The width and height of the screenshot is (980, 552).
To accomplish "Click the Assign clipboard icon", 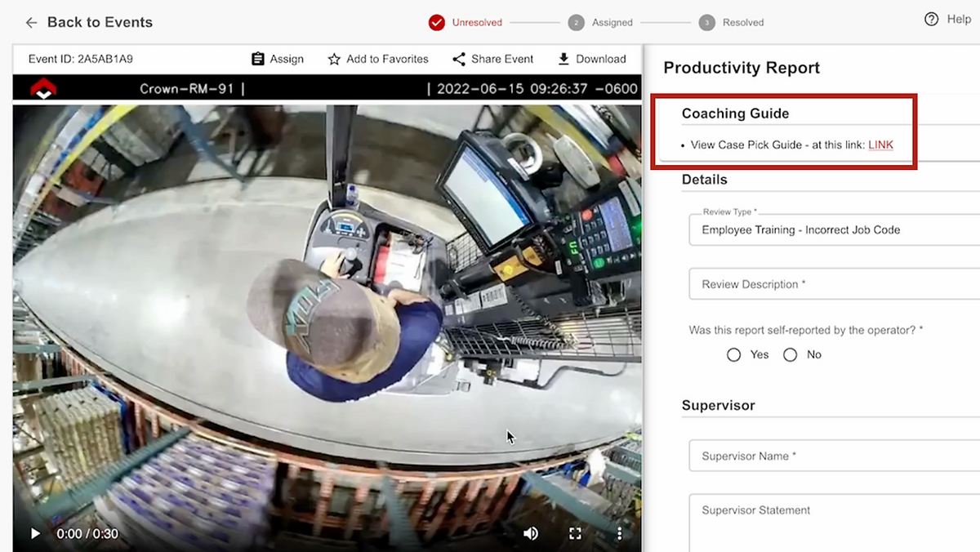I will [x=258, y=59].
